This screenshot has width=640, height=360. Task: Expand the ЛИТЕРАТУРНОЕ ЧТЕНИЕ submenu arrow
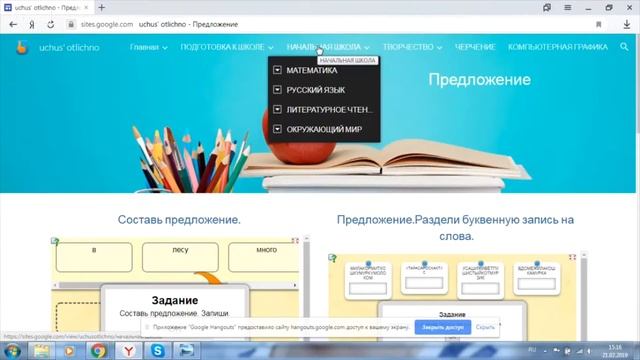(x=277, y=109)
